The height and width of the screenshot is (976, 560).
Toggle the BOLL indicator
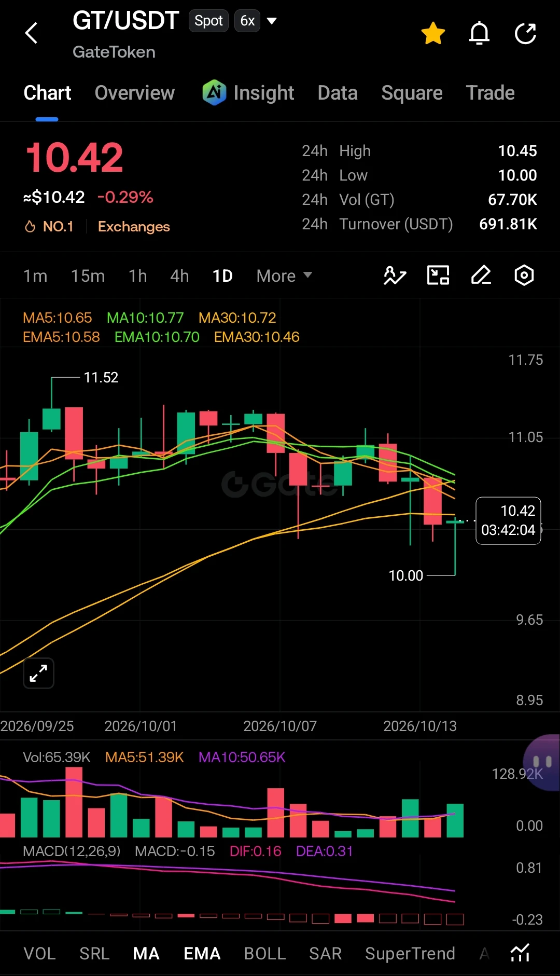coord(265,954)
